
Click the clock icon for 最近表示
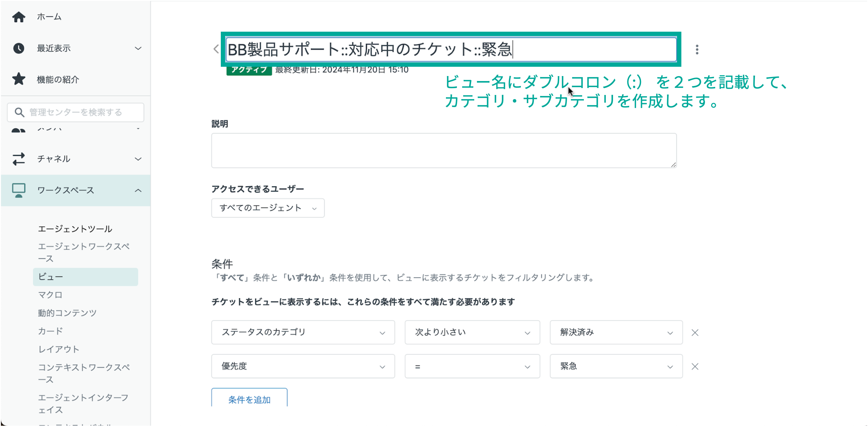tap(19, 48)
